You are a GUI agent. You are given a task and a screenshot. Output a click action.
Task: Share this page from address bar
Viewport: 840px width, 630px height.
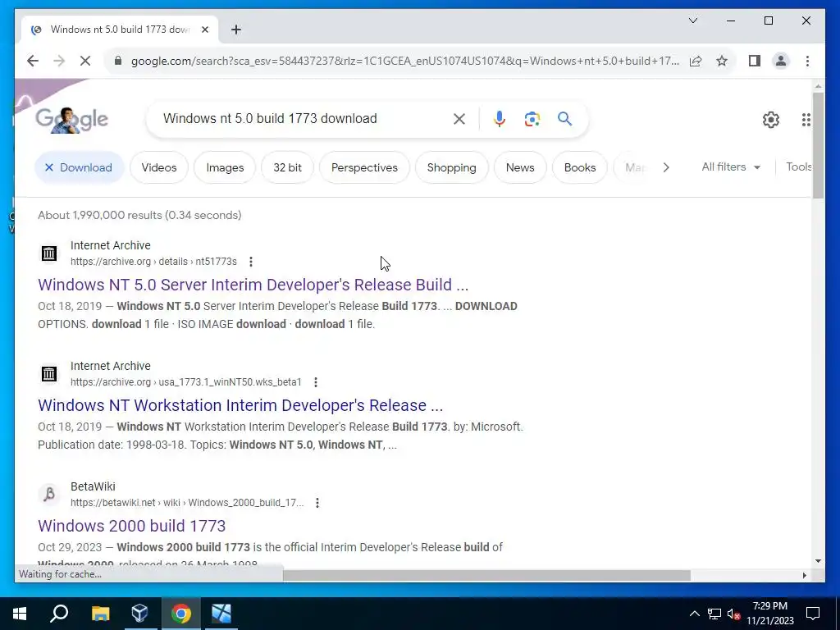click(x=696, y=61)
